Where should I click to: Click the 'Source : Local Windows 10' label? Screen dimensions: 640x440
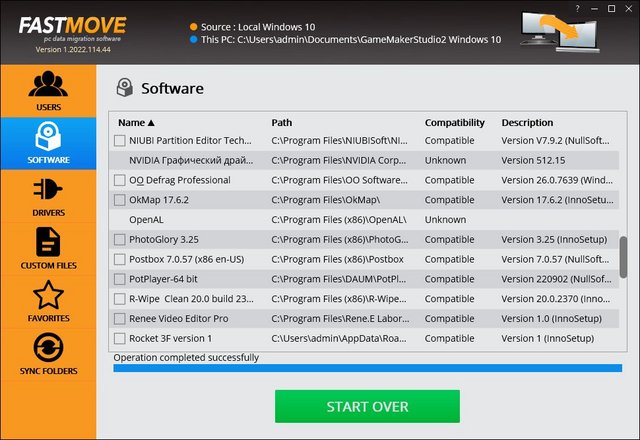(x=258, y=27)
